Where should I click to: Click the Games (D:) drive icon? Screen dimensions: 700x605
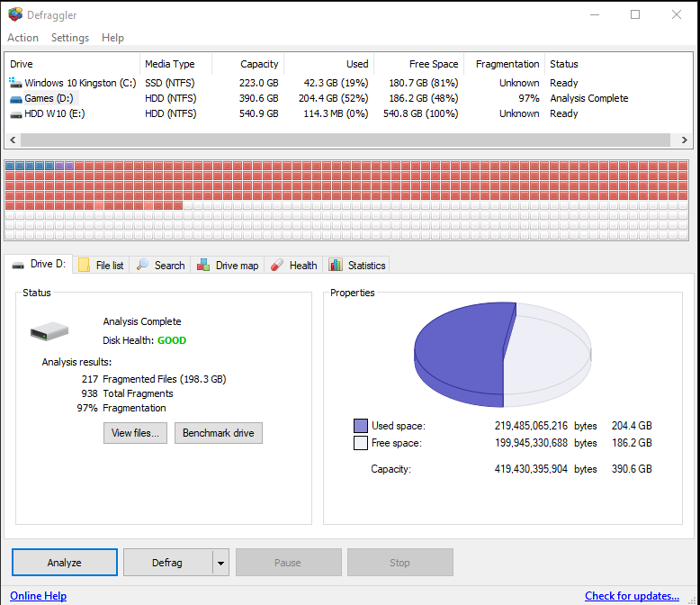tap(16, 99)
